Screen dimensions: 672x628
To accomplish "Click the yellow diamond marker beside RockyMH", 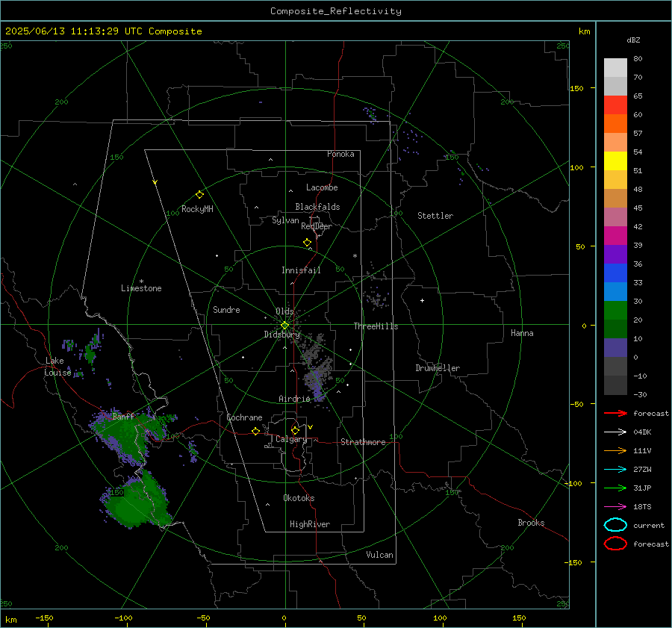I will 199,195.
